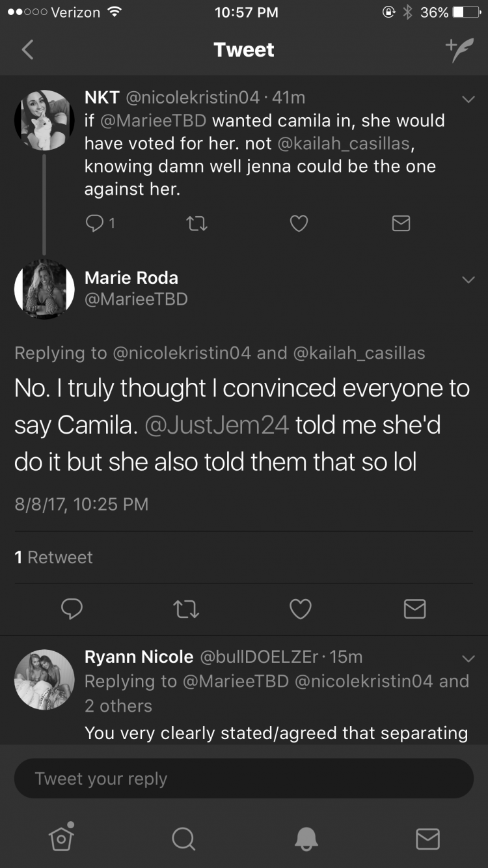Image resolution: width=488 pixels, height=868 pixels.
Task: Open Notifications bell tab
Action: pos(306,839)
